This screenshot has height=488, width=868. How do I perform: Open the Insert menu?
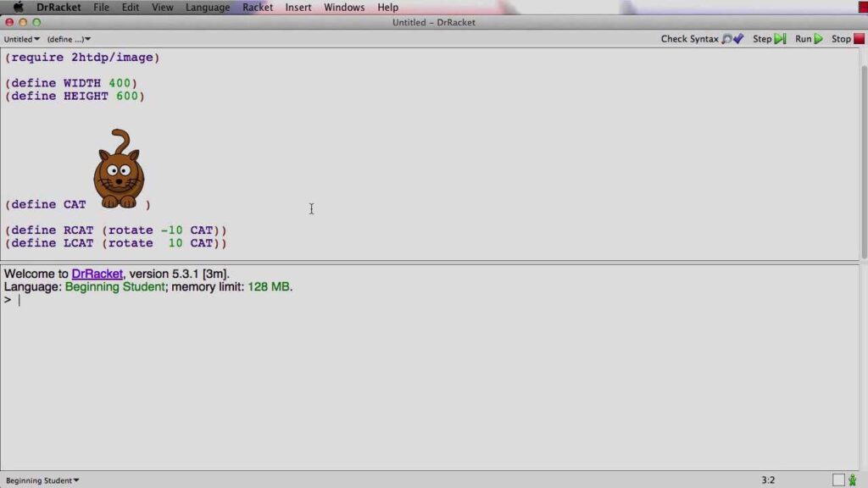(x=298, y=7)
